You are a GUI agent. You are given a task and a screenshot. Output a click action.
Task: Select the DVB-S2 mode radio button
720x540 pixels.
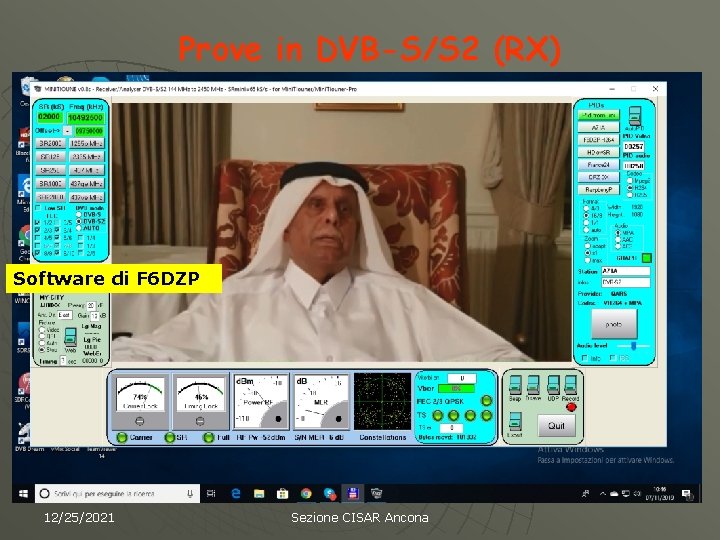(79, 221)
